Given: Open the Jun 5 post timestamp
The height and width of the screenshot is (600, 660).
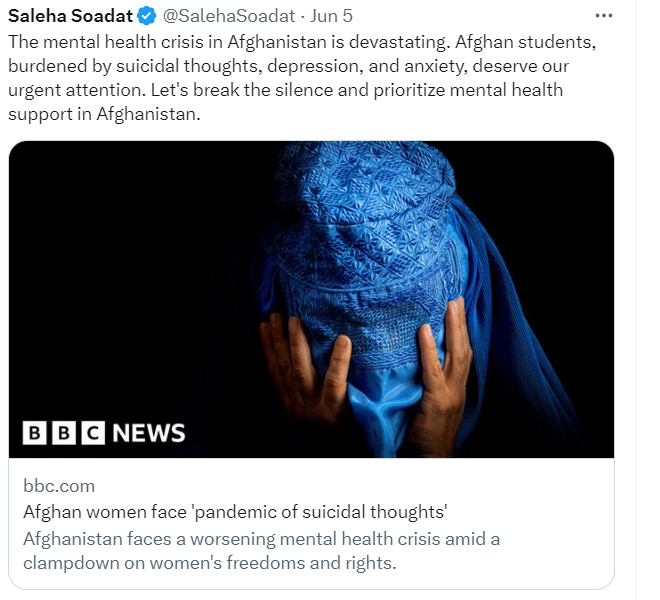Looking at the screenshot, I should coord(331,16).
